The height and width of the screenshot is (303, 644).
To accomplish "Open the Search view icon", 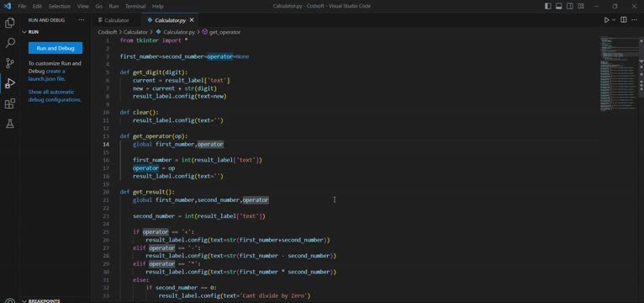I will tap(10, 43).
